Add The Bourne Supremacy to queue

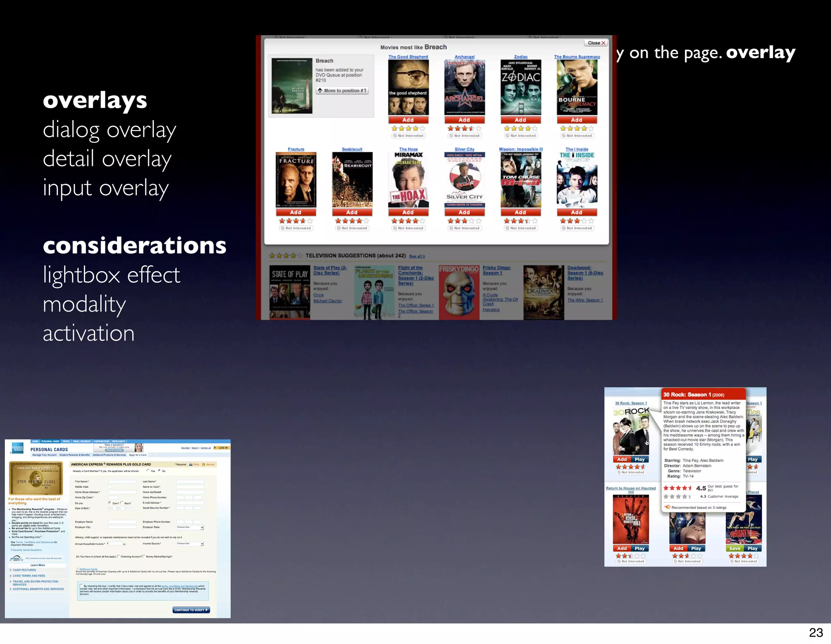click(x=577, y=120)
